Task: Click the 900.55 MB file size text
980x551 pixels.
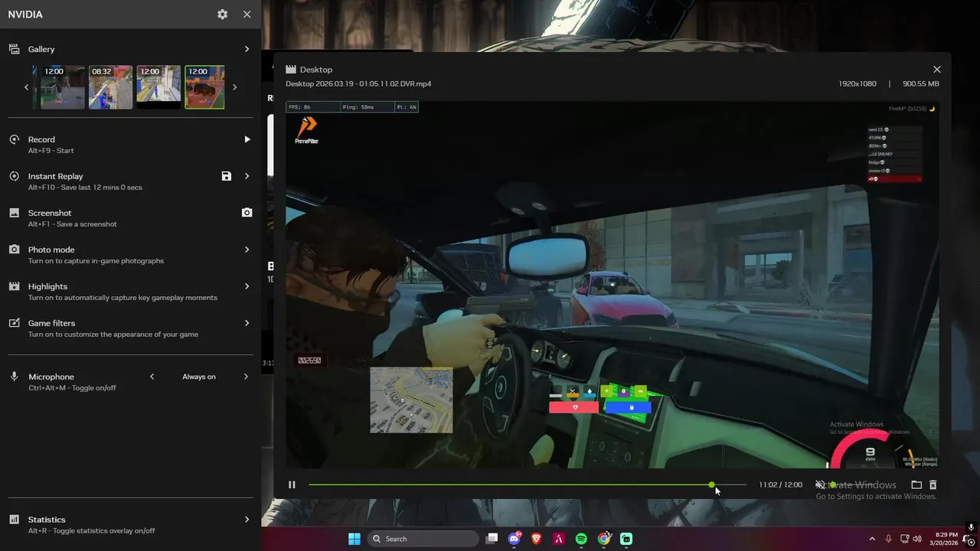Action: (920, 83)
